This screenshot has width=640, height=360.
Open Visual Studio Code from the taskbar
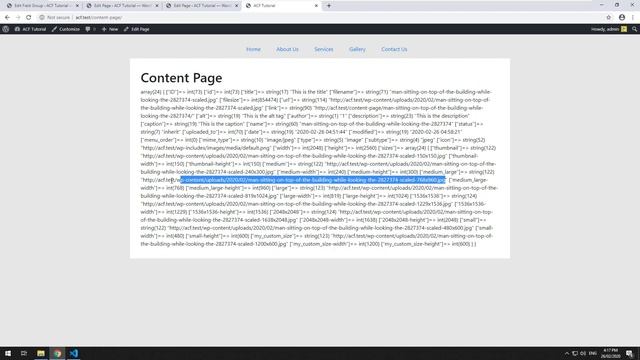pyautogui.click(x=74, y=353)
